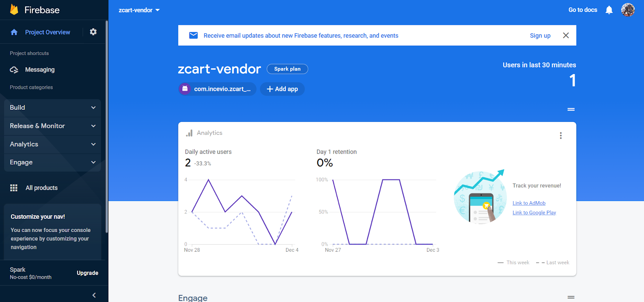644x302 pixels.
Task: Click the 'Daily active users' label
Action: [x=208, y=152]
